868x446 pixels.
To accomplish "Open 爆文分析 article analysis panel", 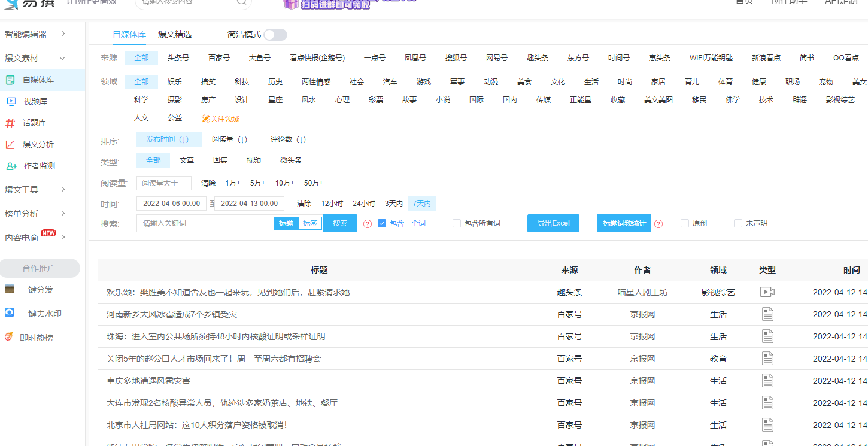I will tap(39, 144).
